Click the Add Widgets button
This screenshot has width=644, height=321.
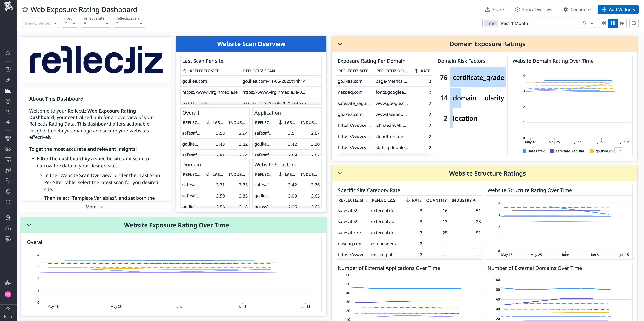tap(618, 9)
